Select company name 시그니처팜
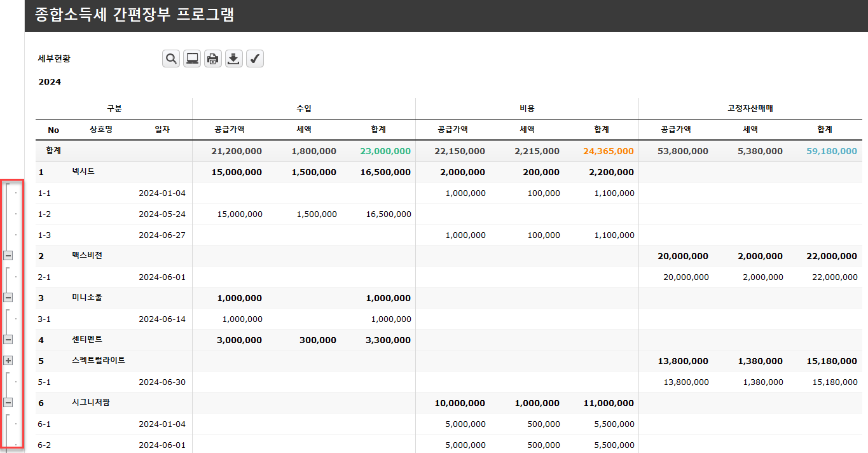 [x=91, y=402]
